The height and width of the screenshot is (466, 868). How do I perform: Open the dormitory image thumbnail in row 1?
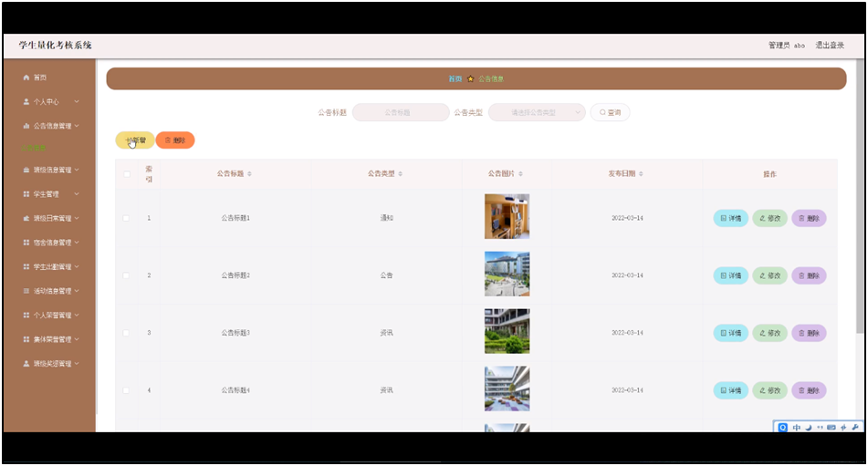pos(507,216)
